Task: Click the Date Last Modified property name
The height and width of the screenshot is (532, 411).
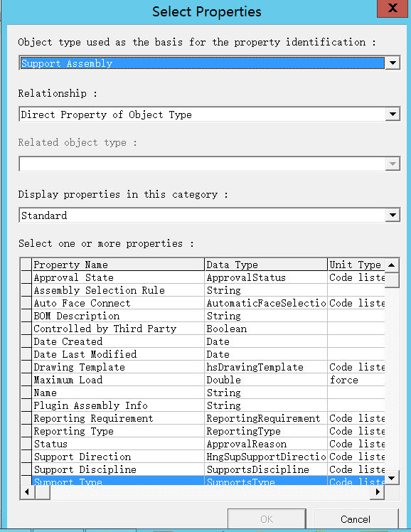Action: pyautogui.click(x=85, y=354)
